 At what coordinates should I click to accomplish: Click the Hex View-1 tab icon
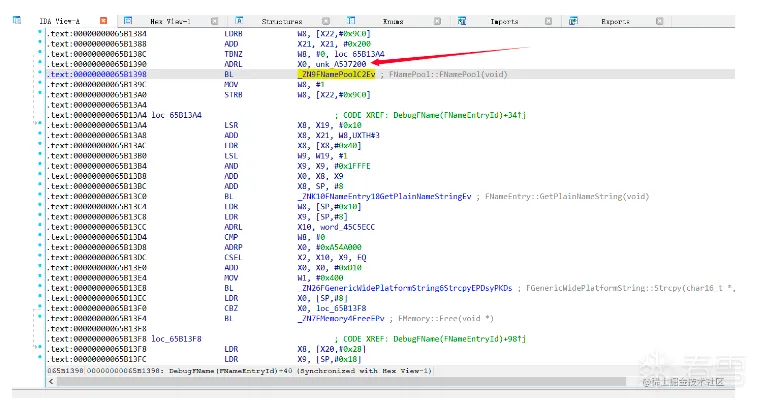pos(128,20)
